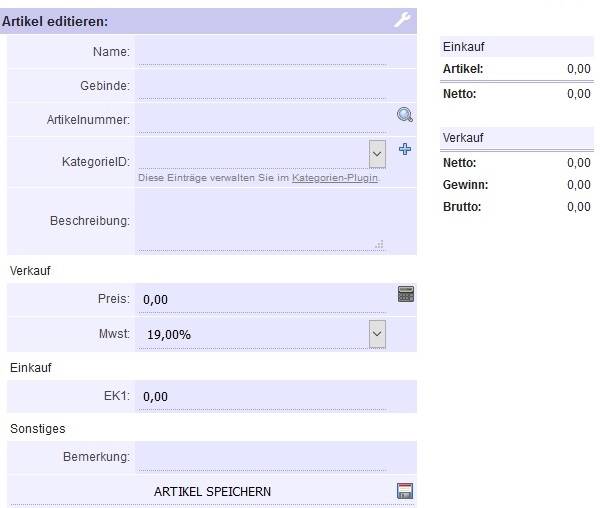
Task: Expand the KategorieID dropdown arrow
Action: (x=377, y=154)
